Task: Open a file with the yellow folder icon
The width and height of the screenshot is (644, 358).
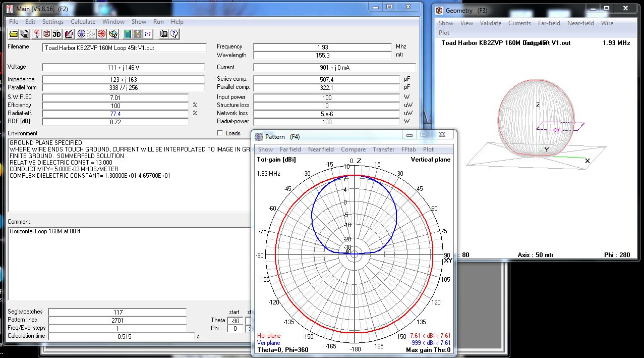Action: point(14,34)
